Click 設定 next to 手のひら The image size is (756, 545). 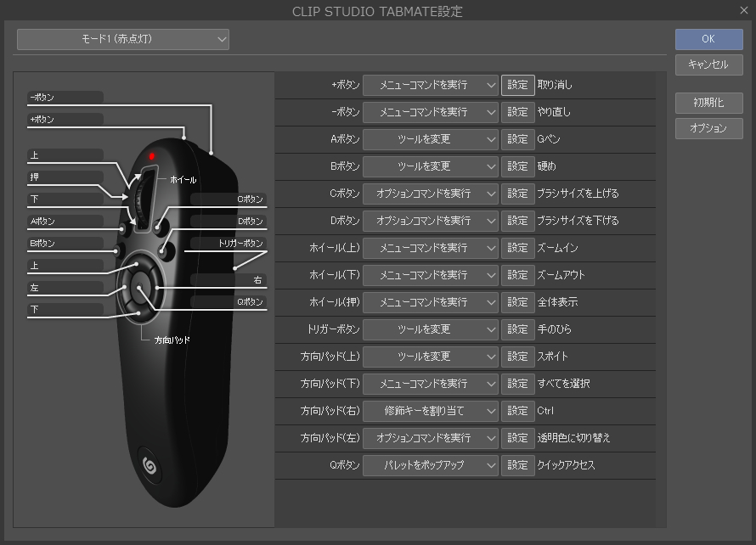(518, 329)
